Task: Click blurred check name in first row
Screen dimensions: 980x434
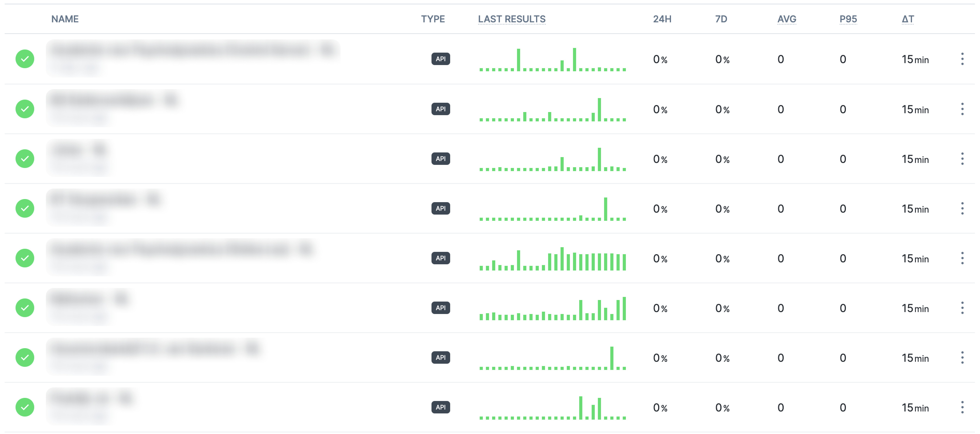Action: point(193,50)
